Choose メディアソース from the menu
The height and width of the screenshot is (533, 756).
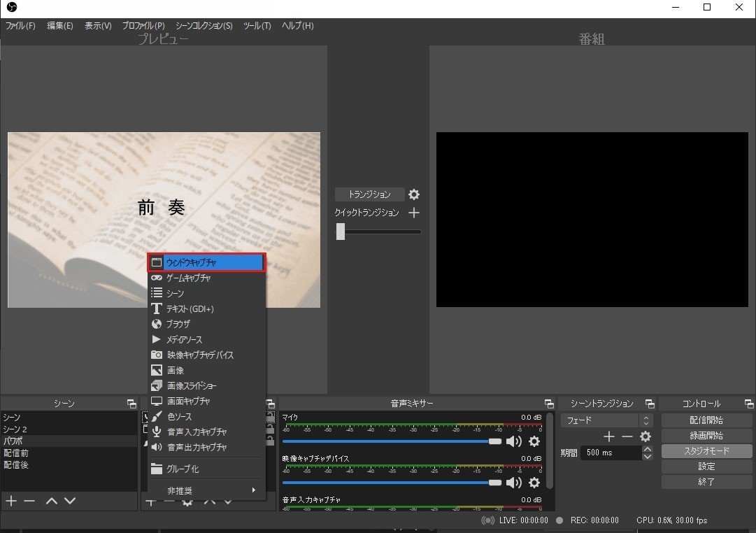coord(207,339)
